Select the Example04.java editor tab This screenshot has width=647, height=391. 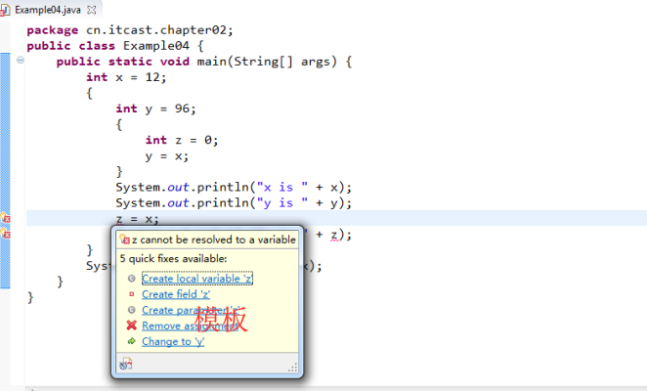click(x=47, y=10)
